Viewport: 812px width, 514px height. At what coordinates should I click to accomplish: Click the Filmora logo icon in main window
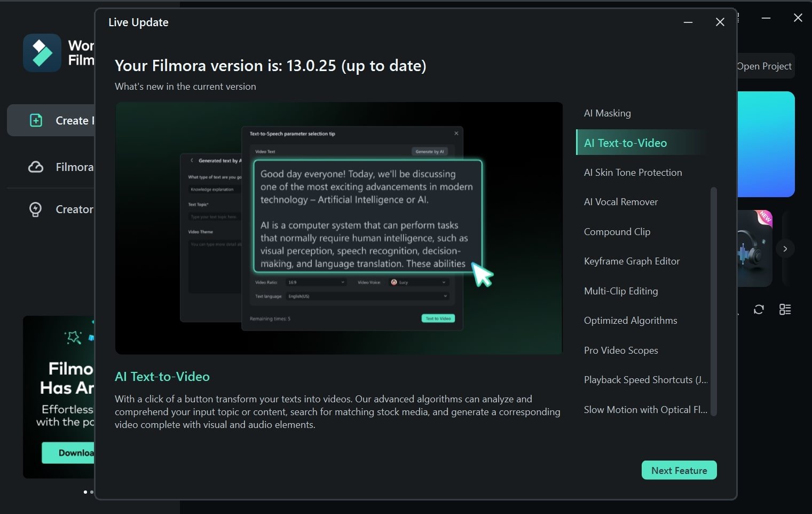pyautogui.click(x=42, y=53)
